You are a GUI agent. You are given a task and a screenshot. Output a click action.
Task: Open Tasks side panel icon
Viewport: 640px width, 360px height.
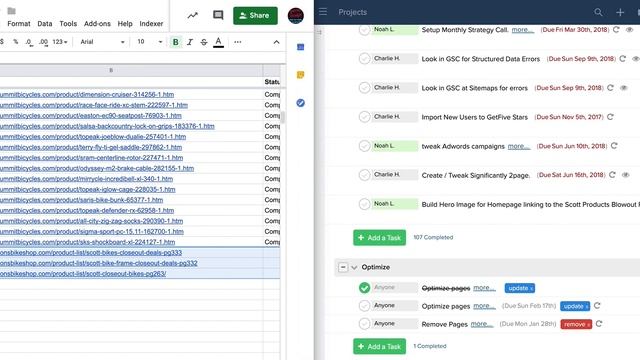(x=300, y=103)
